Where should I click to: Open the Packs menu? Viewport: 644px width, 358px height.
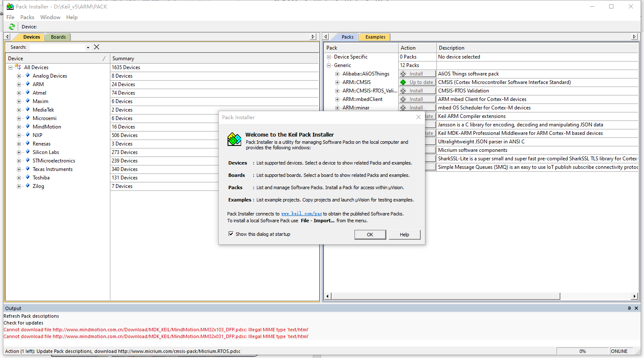tap(27, 17)
